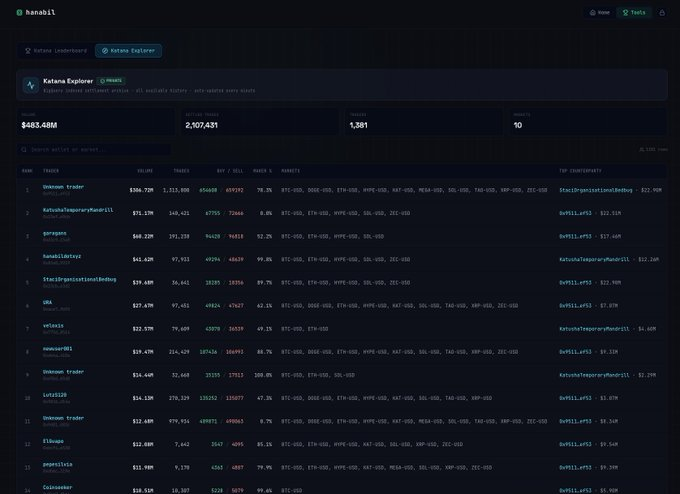Switch to Katana Leaderboard tab

point(56,51)
